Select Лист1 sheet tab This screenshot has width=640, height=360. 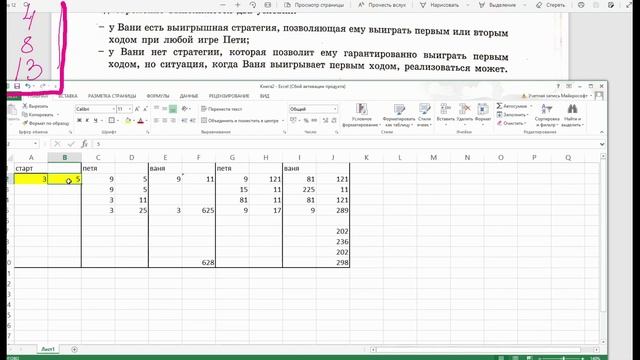coord(48,349)
